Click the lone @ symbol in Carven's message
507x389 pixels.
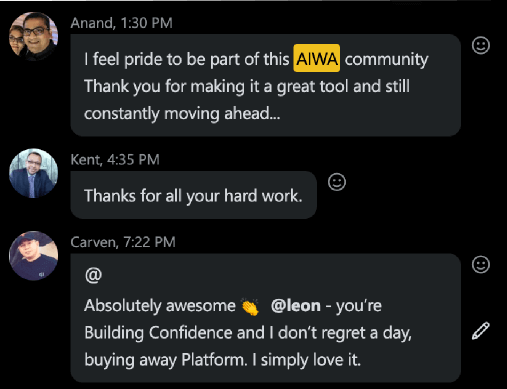tap(93, 275)
